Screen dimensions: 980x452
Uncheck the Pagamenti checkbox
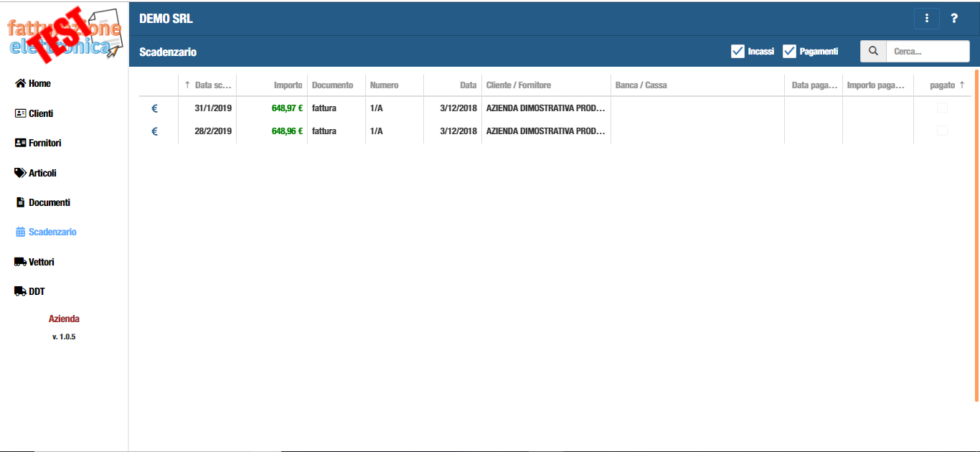789,51
